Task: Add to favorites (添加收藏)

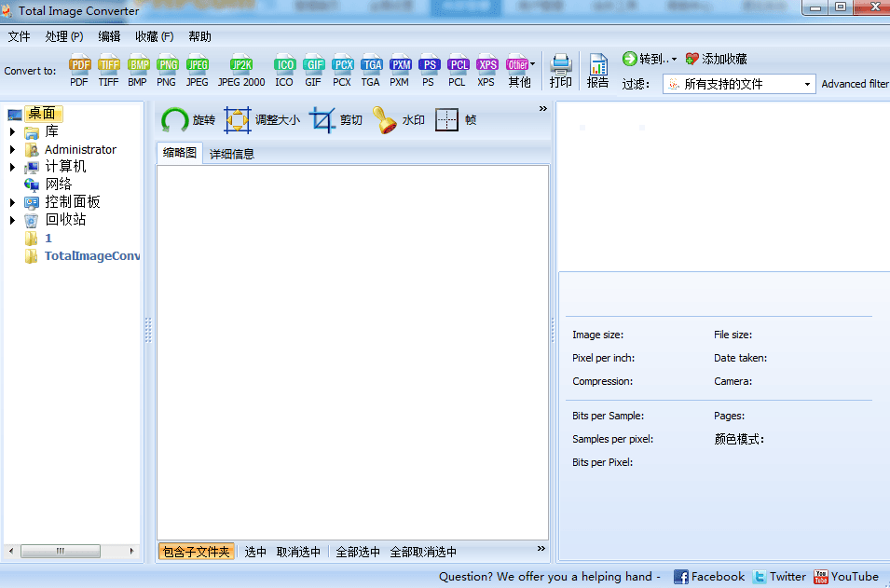Action: pyautogui.click(x=716, y=59)
